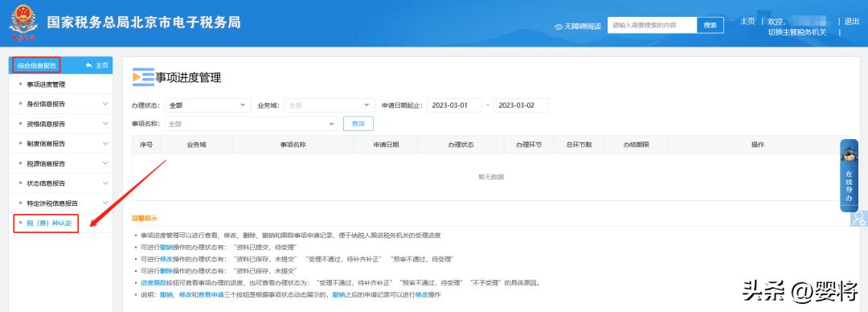
Task: Open the 业务域 filter dropdown
Action: [330, 105]
